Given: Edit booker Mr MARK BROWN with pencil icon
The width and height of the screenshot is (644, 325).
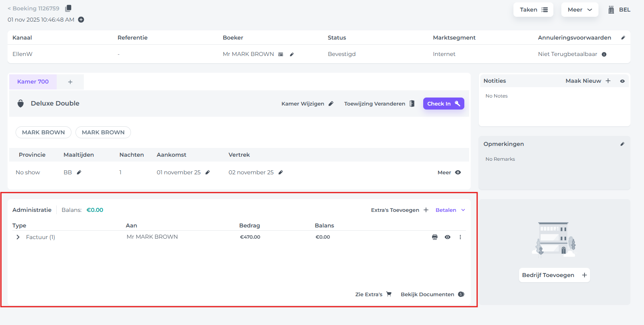Looking at the screenshot, I should point(292,54).
